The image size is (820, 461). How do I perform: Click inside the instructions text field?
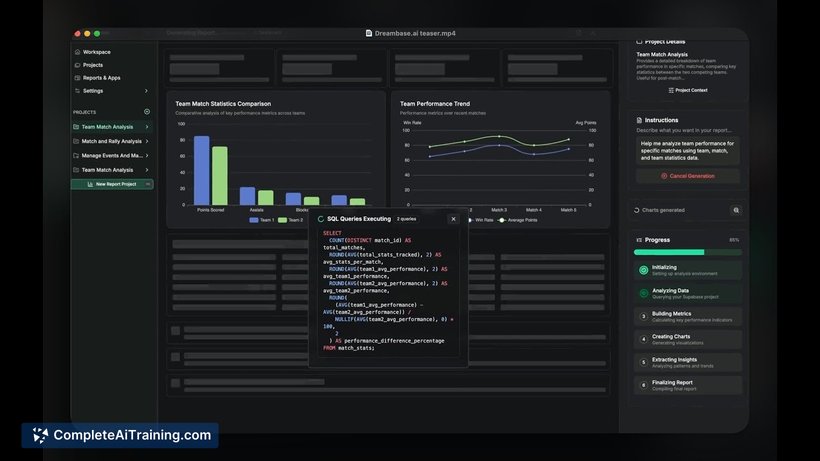click(x=688, y=151)
